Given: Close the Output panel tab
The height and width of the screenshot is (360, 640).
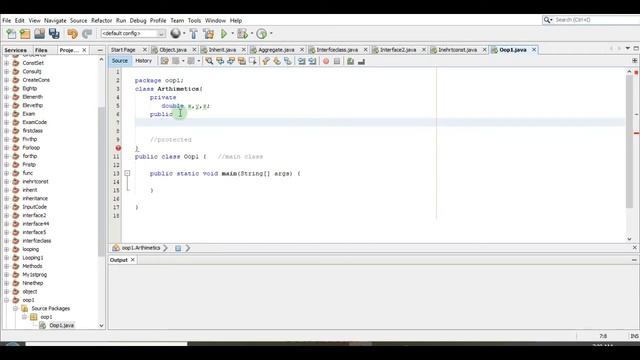Looking at the screenshot, I should click(x=133, y=260).
